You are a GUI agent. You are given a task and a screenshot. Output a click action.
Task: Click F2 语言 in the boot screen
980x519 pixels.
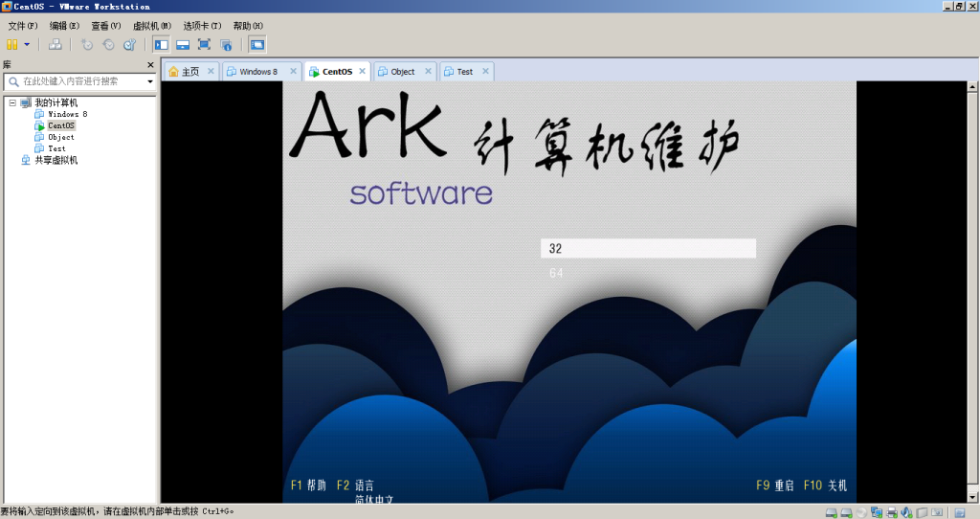tap(355, 485)
